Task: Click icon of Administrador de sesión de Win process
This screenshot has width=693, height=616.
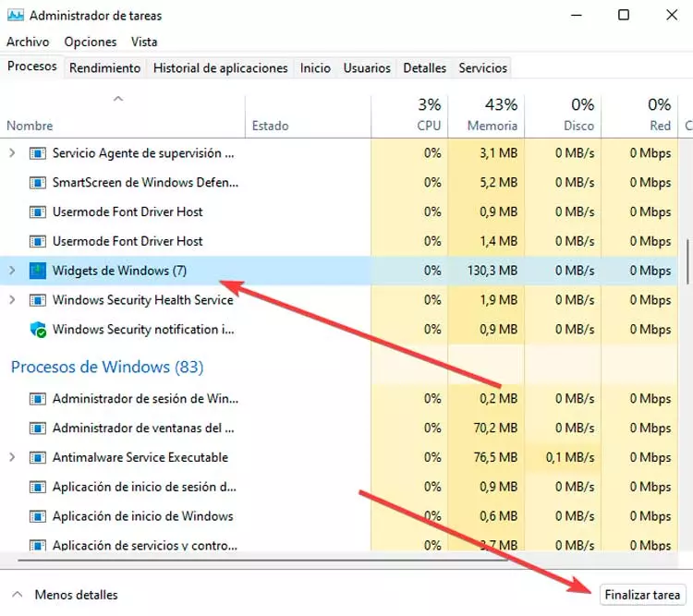Action: (38, 399)
